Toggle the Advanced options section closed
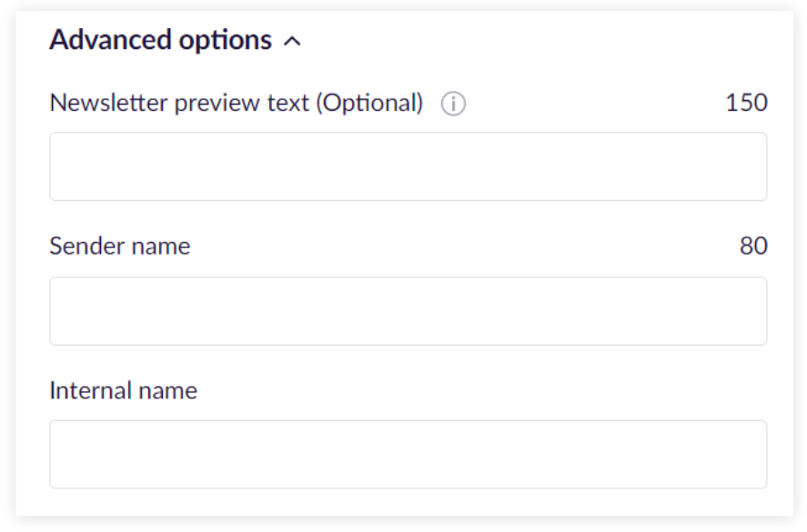 coord(292,42)
